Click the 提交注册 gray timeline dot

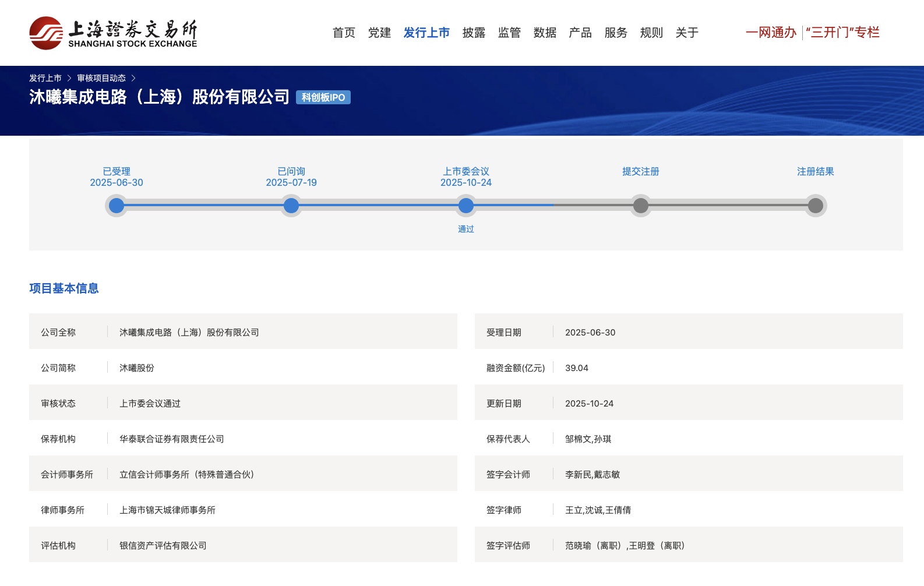641,206
